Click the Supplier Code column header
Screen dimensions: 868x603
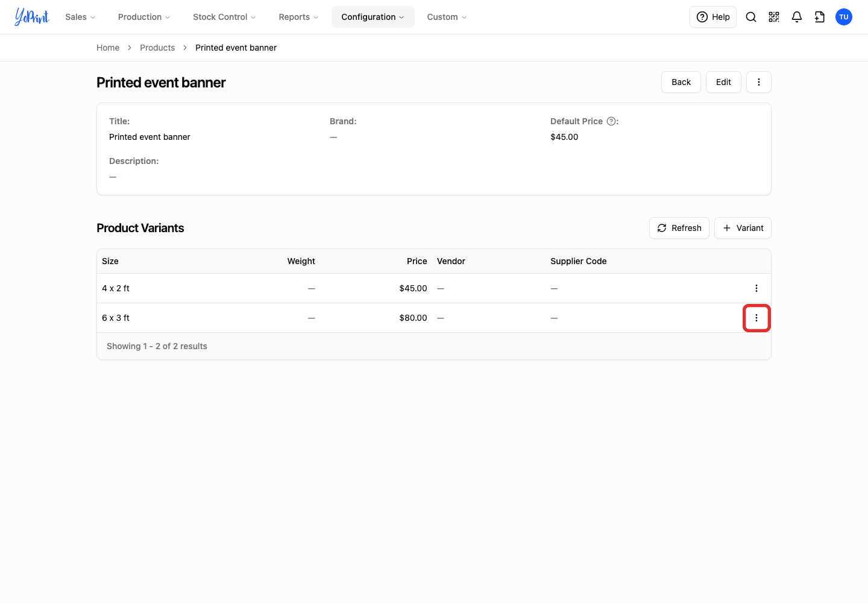tap(579, 261)
